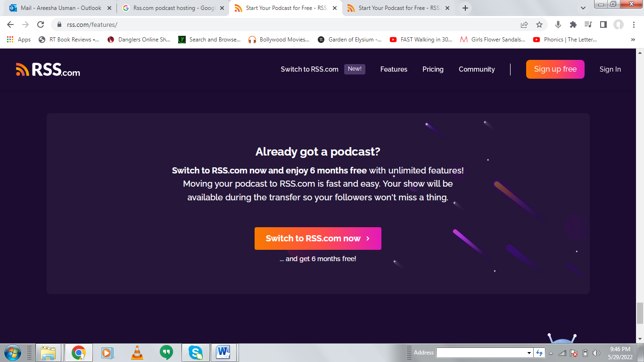Click the microphone icon in toolbar
The image size is (644, 362).
click(x=558, y=25)
